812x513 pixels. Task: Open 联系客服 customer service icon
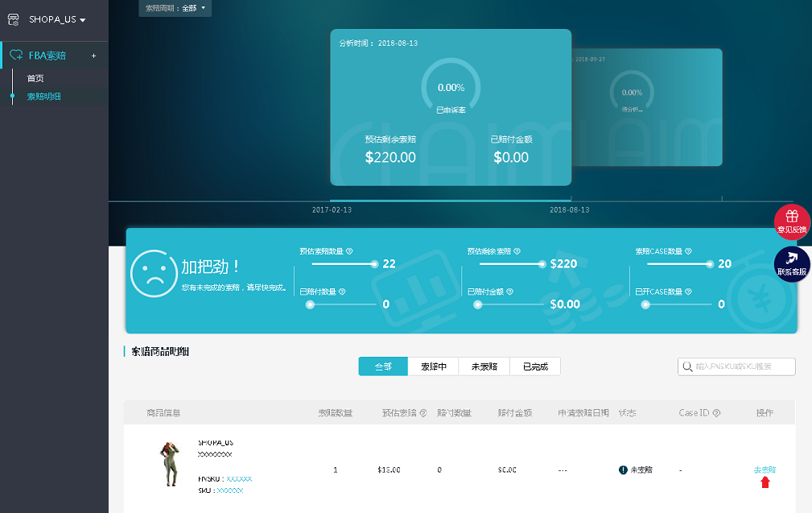[x=791, y=259]
